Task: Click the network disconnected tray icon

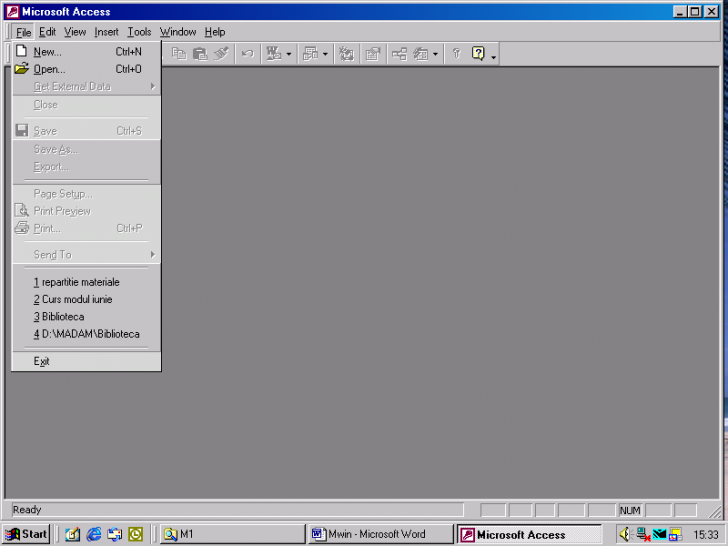Action: pos(643,534)
